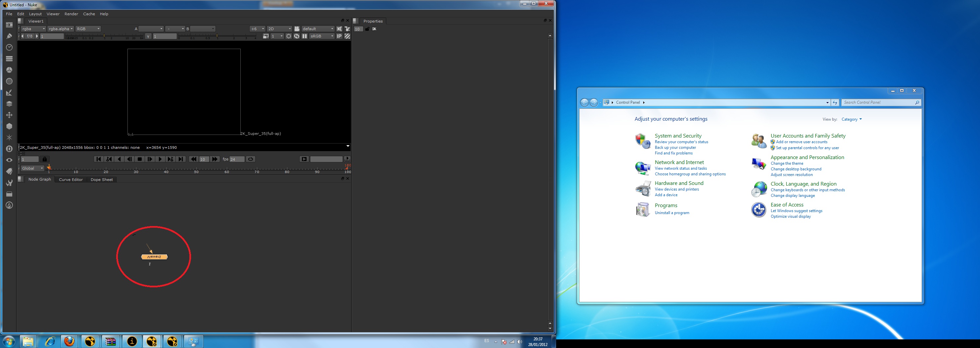Open the Image nodes toolbar menu
This screenshot has height=348, width=980.
[9, 25]
